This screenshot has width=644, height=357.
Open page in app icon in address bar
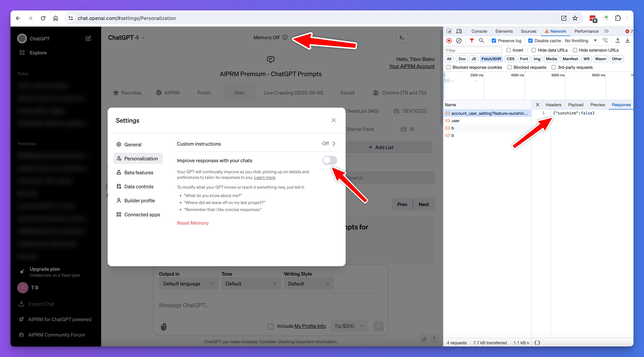click(563, 18)
